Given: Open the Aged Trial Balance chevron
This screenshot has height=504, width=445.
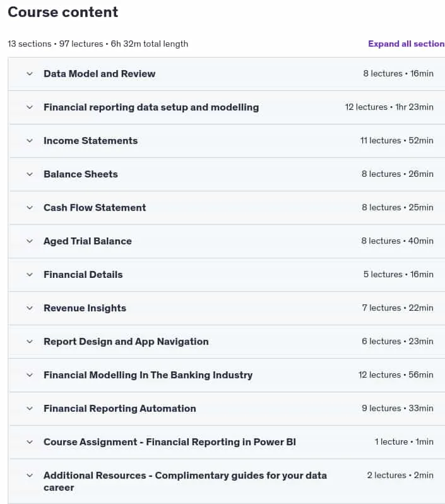Looking at the screenshot, I should [30, 241].
